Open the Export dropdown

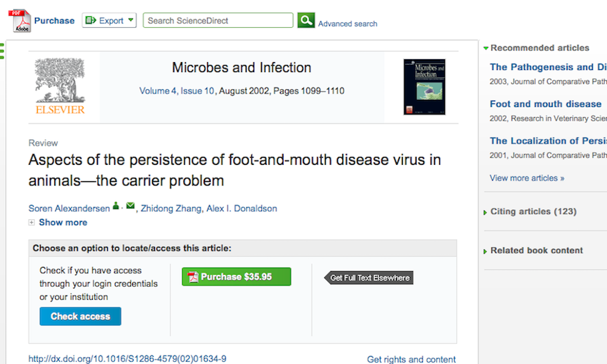point(109,21)
